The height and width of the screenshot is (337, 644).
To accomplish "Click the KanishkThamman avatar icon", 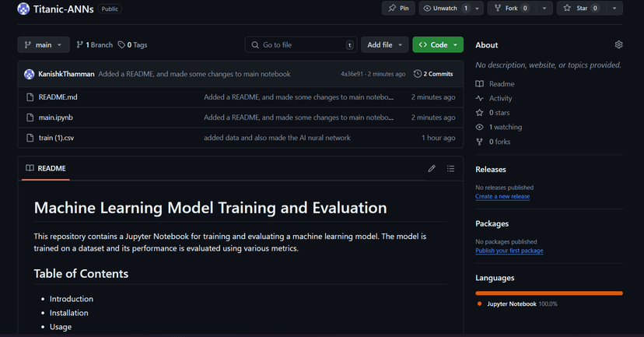I will point(30,74).
